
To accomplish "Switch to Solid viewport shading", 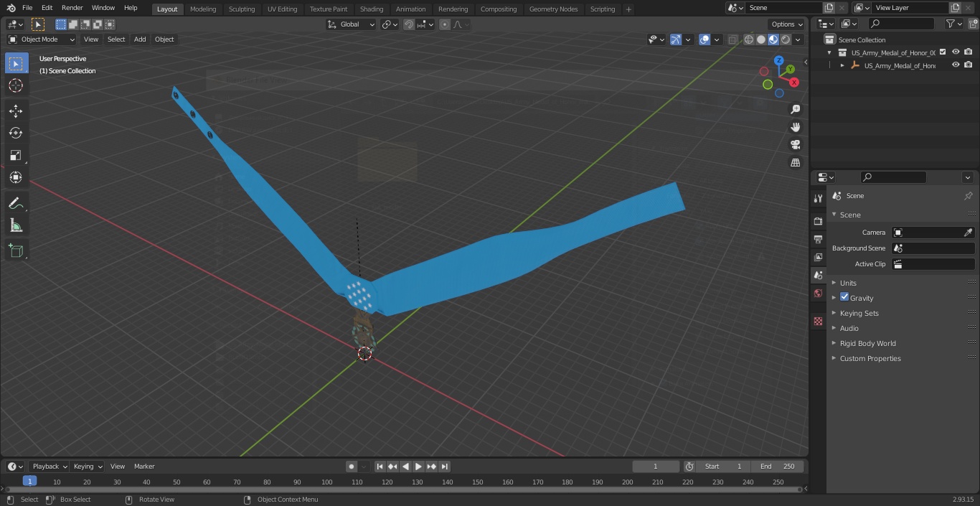I will (761, 39).
